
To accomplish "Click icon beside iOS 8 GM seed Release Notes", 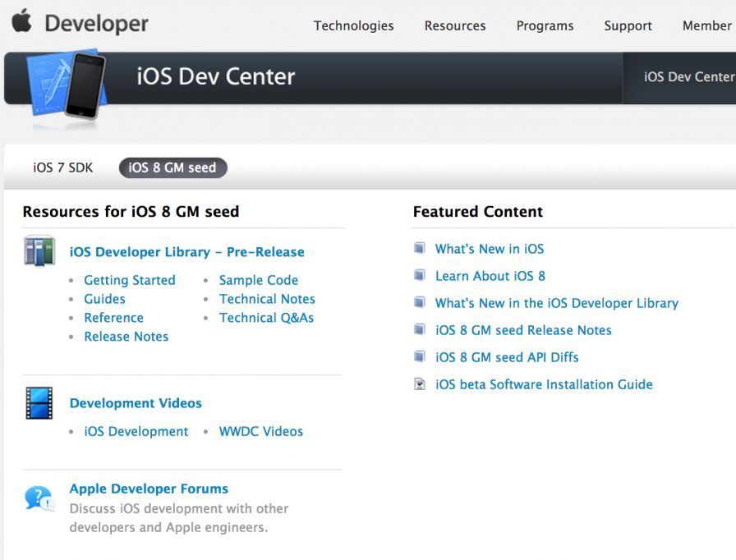I will 419,329.
